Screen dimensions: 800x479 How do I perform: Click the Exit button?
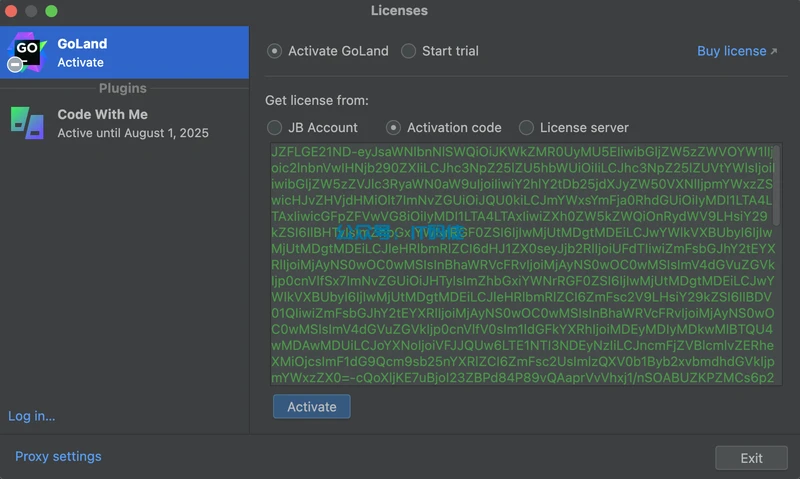click(x=751, y=458)
